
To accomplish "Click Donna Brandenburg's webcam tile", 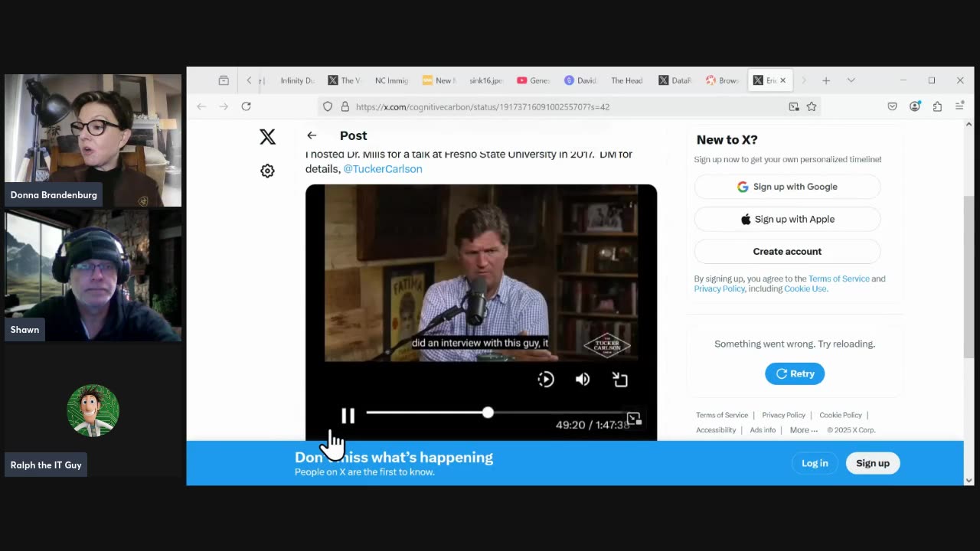I will pyautogui.click(x=93, y=140).
